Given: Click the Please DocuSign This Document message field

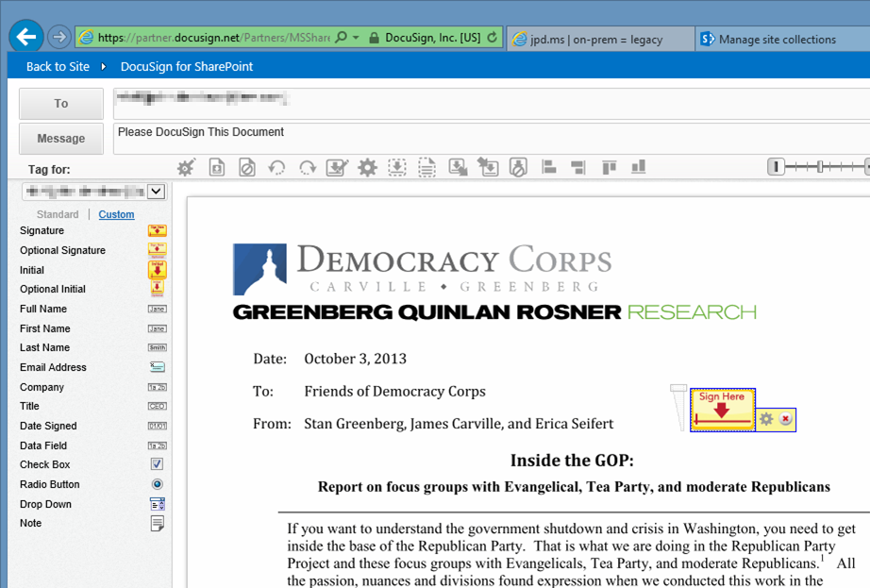Looking at the screenshot, I should pos(492,139).
